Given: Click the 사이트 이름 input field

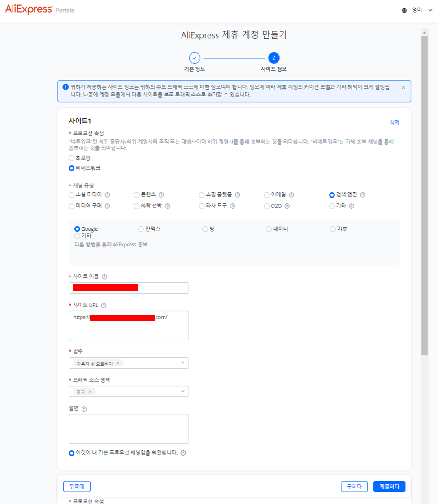Looking at the screenshot, I should (x=129, y=288).
